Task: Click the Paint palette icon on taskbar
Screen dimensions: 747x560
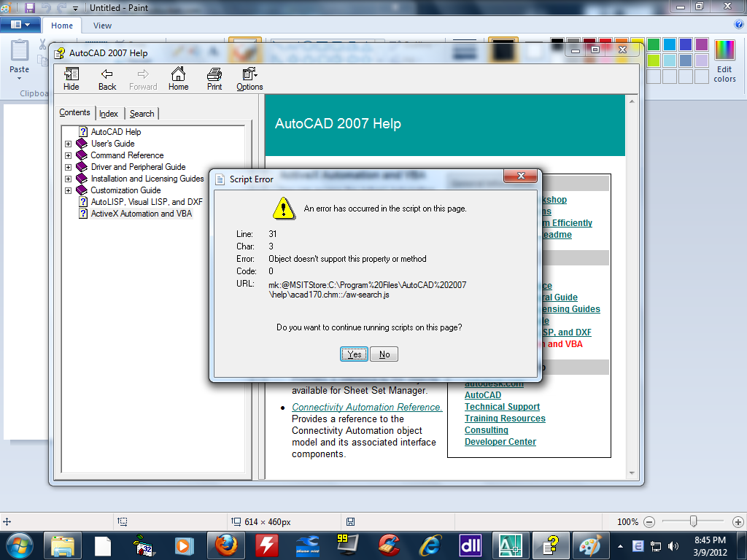Action: 591,545
